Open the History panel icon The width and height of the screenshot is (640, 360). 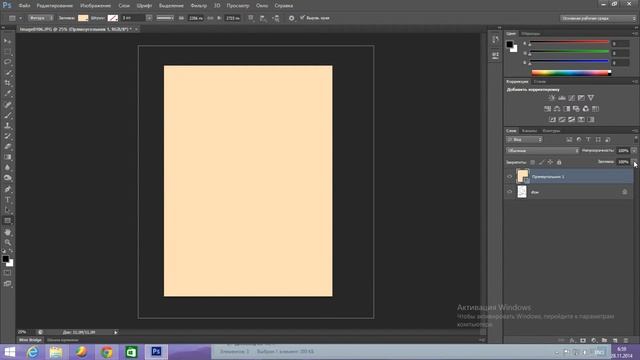tap(495, 40)
